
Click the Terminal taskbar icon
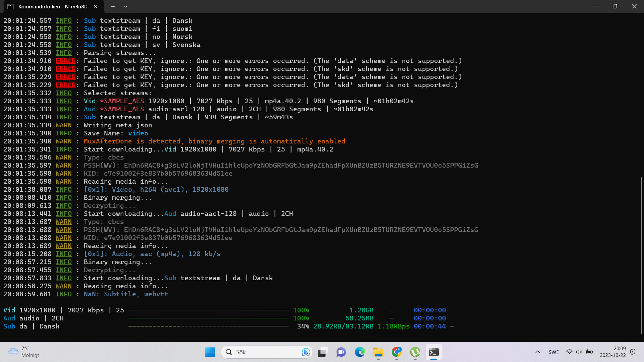[433, 352]
